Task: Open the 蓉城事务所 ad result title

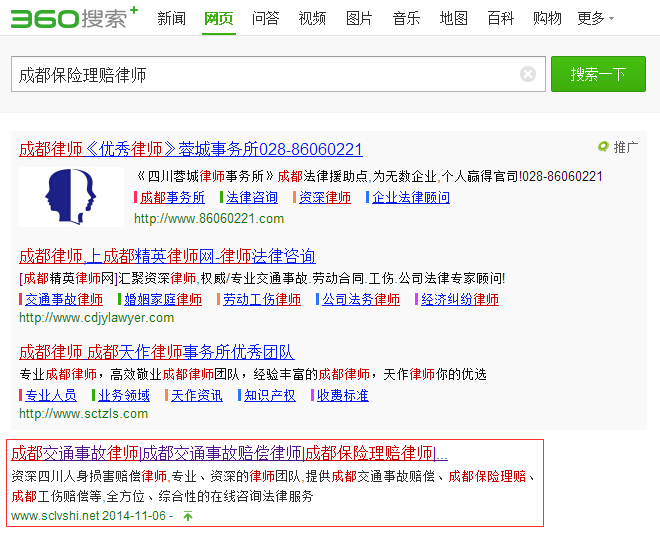Action: (x=190, y=149)
